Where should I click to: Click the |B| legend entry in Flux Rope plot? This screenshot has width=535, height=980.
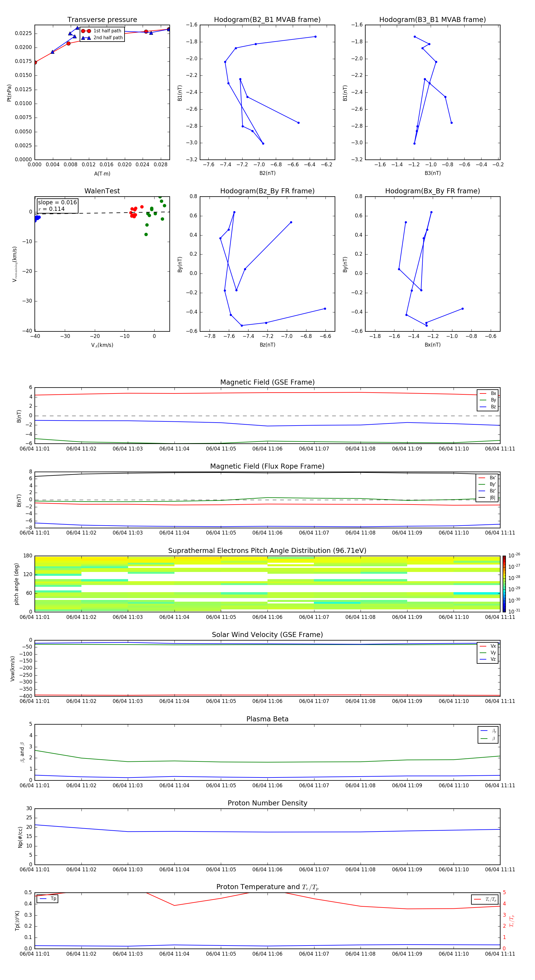click(x=487, y=498)
